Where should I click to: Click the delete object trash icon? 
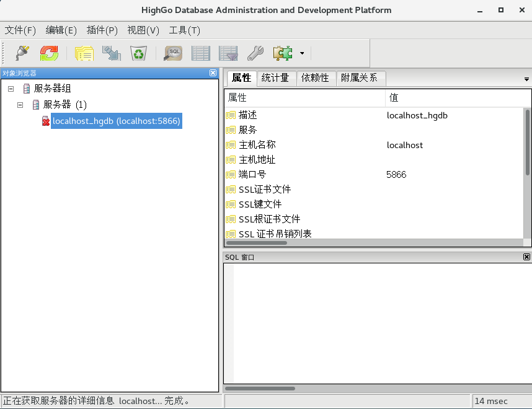tap(138, 53)
